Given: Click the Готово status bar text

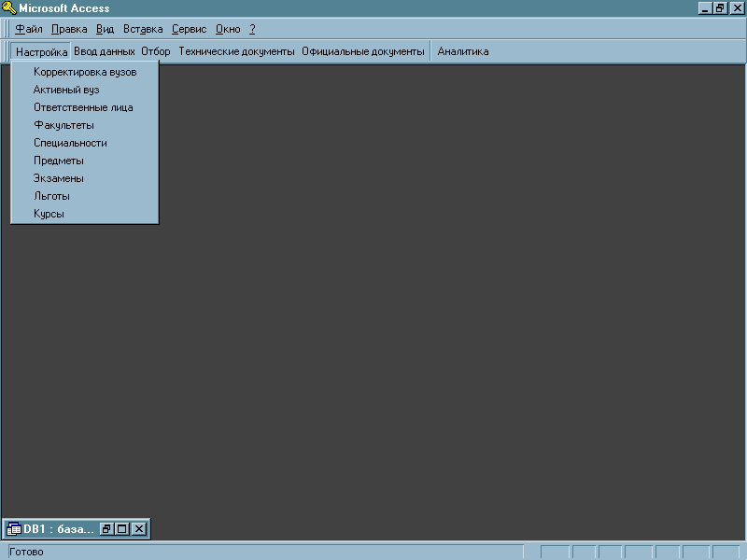Looking at the screenshot, I should coord(26,552).
